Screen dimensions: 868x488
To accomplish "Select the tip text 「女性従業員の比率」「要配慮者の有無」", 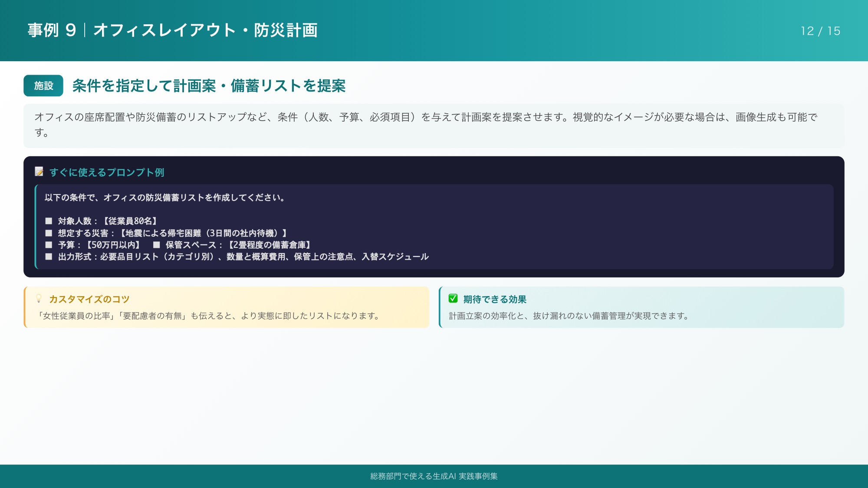I will 209,316.
